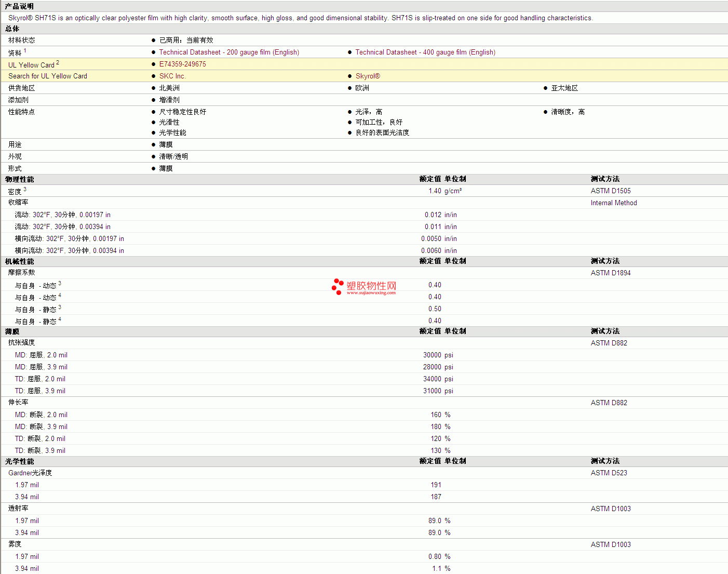Select the tensile value 34000
The height and width of the screenshot is (574, 728).
click(x=432, y=379)
